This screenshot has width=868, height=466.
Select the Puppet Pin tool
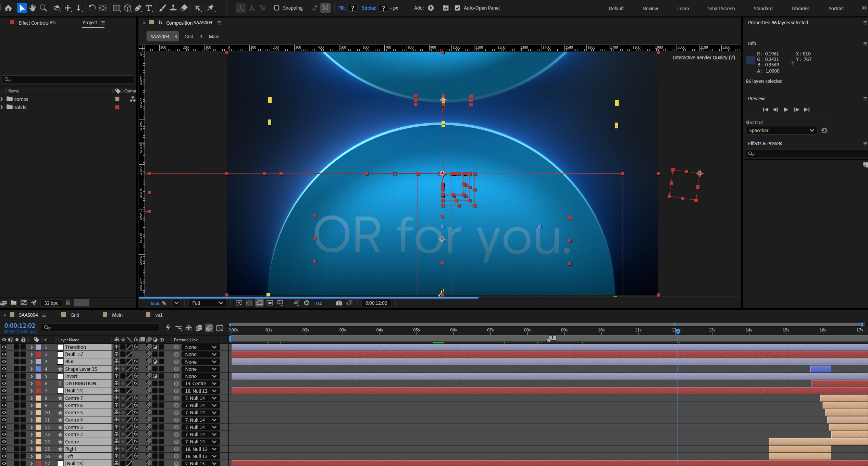click(211, 8)
